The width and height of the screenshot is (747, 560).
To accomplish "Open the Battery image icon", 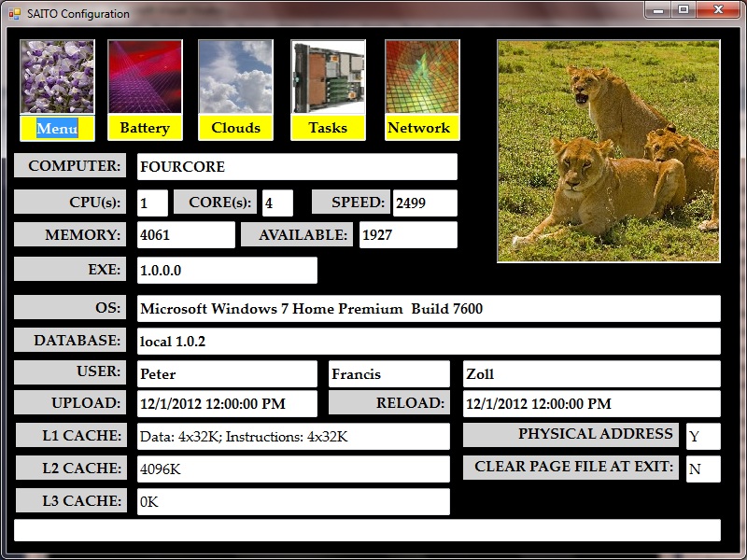I will coord(145,77).
